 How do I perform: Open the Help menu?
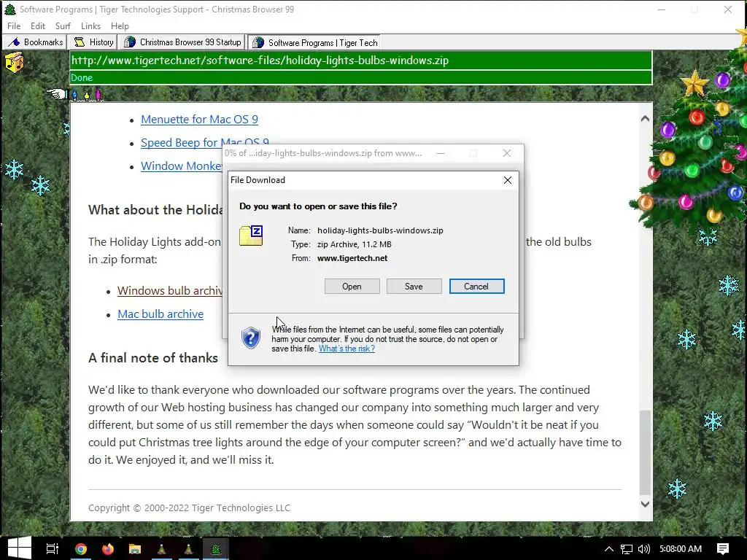pos(120,26)
